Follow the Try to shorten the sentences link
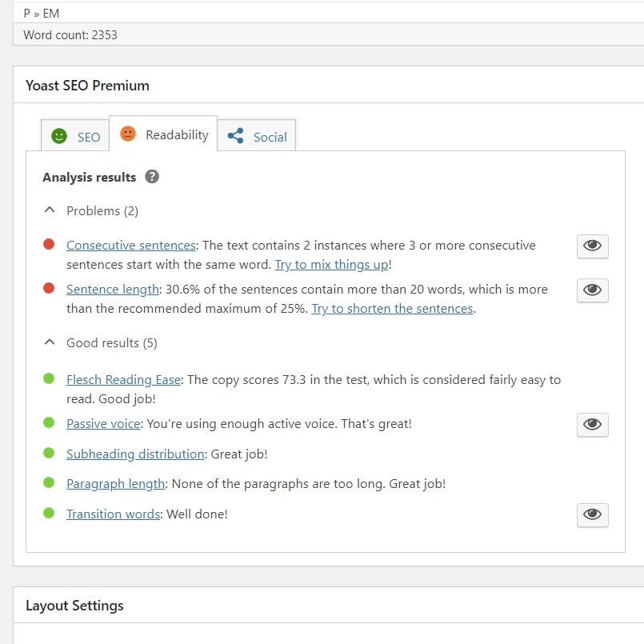 (392, 309)
